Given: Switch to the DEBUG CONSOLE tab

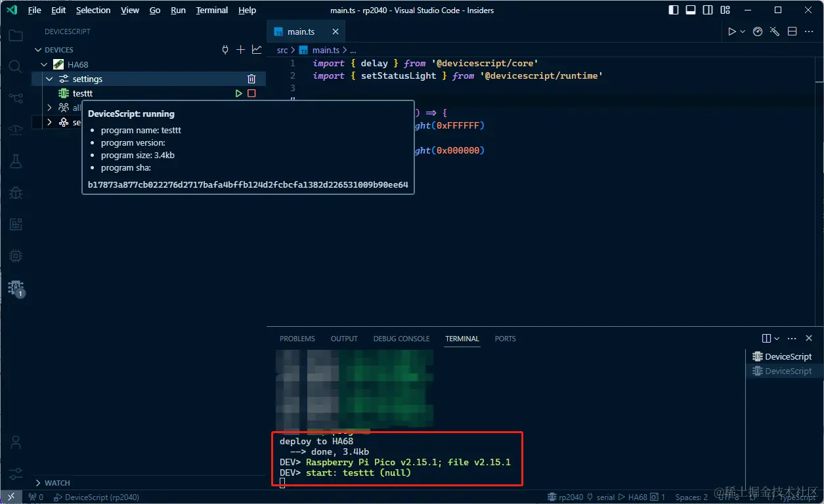Looking at the screenshot, I should 401,339.
